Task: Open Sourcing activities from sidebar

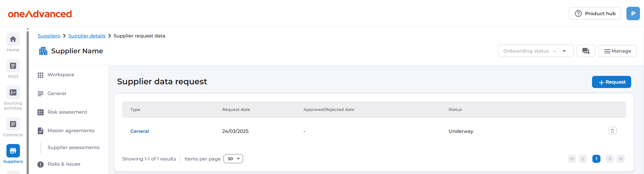Action: click(x=13, y=93)
